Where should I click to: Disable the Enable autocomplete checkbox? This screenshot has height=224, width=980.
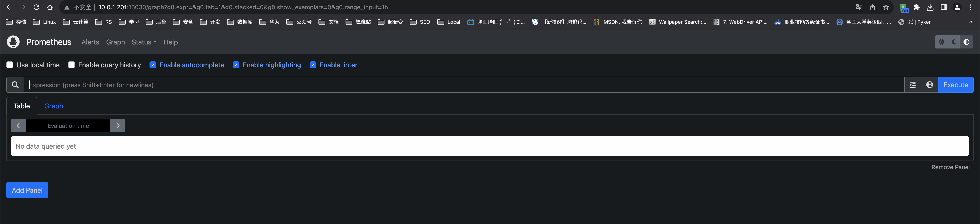pyautogui.click(x=153, y=65)
